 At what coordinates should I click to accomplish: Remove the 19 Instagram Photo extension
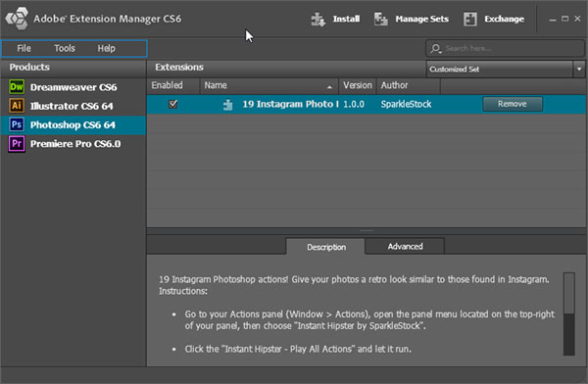513,104
